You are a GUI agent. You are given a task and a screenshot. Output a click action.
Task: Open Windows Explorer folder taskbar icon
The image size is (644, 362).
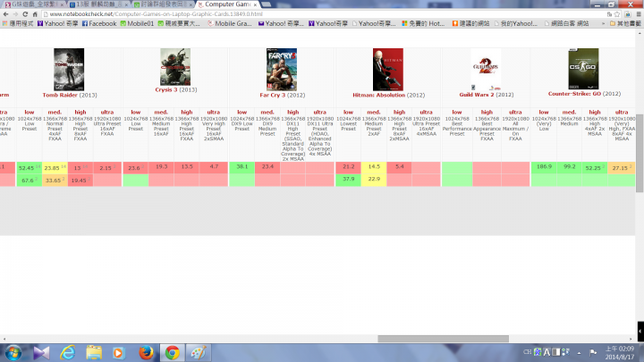(94, 352)
